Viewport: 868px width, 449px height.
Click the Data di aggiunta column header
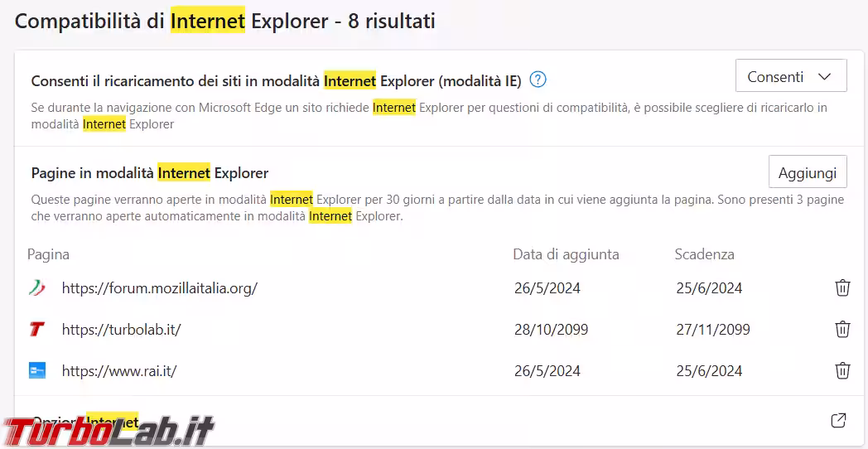coord(566,254)
